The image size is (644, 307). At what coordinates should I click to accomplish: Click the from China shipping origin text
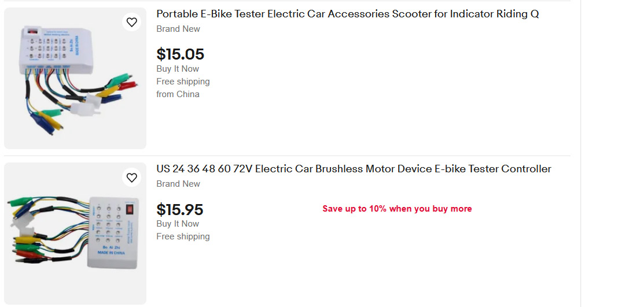[178, 94]
